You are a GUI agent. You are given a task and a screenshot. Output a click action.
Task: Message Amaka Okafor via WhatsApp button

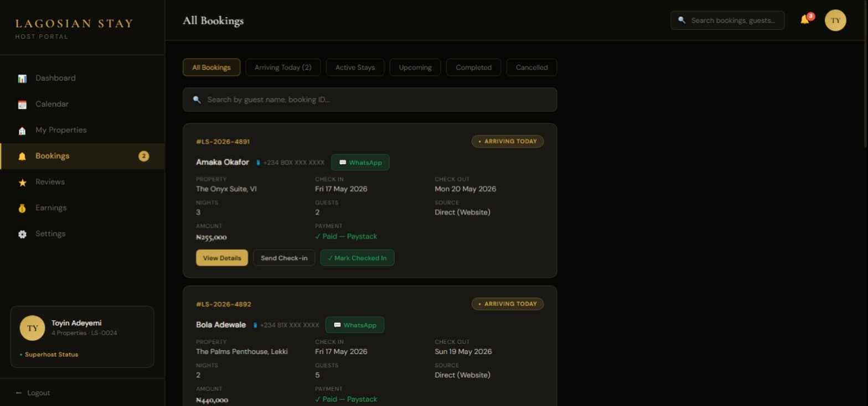(360, 163)
